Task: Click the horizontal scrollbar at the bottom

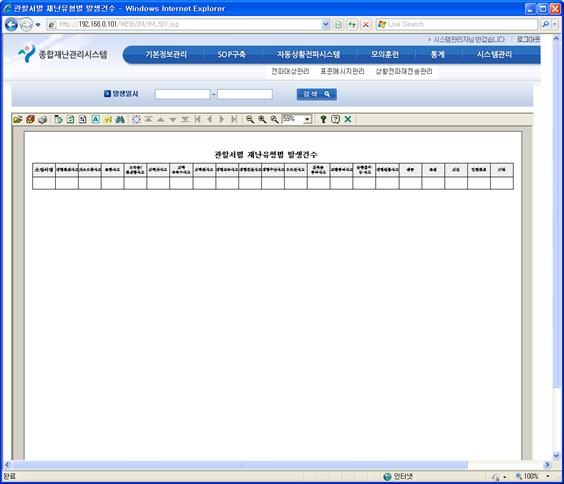Action: [x=241, y=465]
